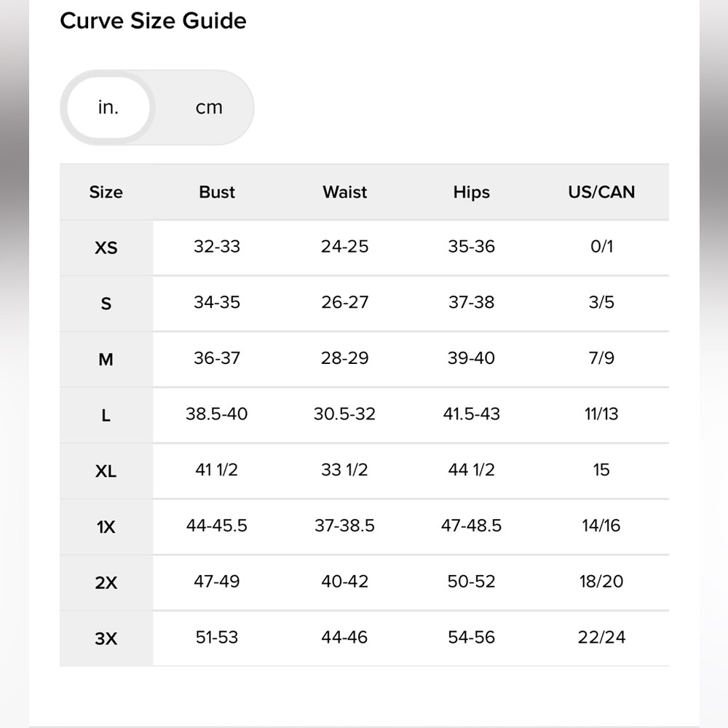Click the 22/24 US/CAN value
The height and width of the screenshot is (728, 728).
(x=601, y=637)
